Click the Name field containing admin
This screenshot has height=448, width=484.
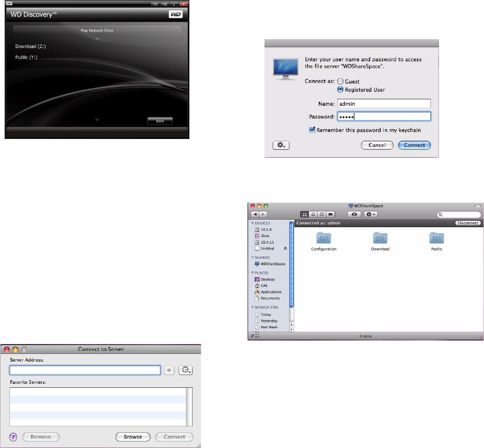click(x=384, y=103)
